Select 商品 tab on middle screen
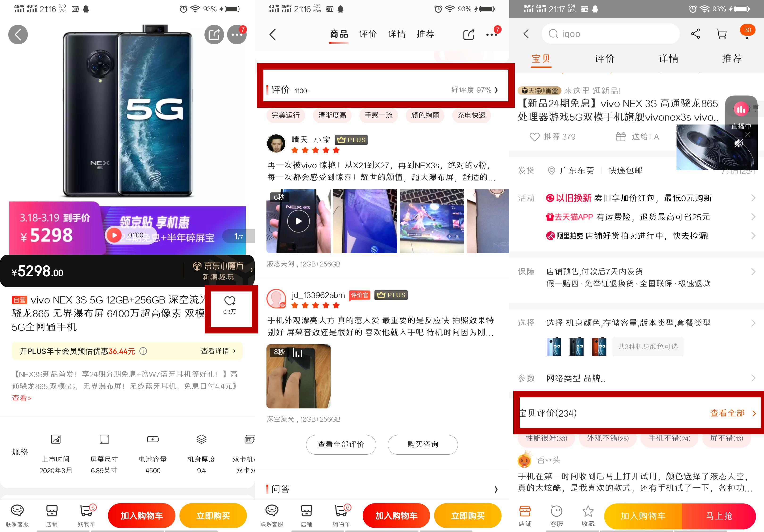Viewport: 764px width, 532px height. click(339, 34)
